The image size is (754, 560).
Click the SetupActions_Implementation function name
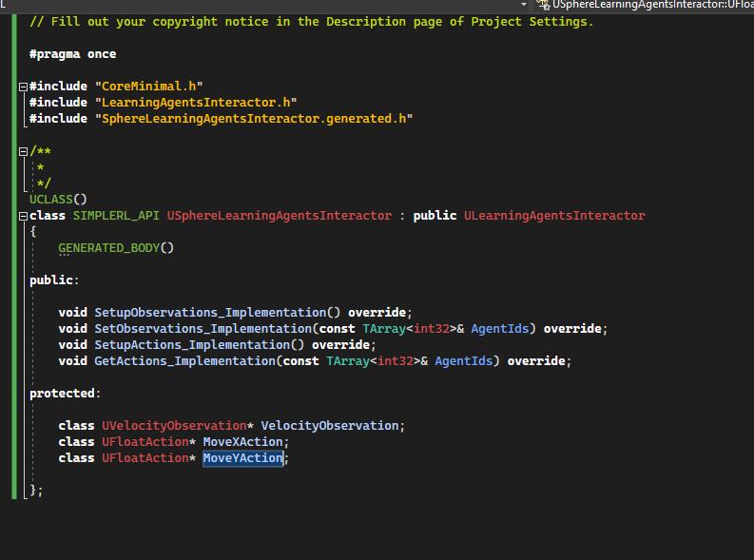pos(192,345)
